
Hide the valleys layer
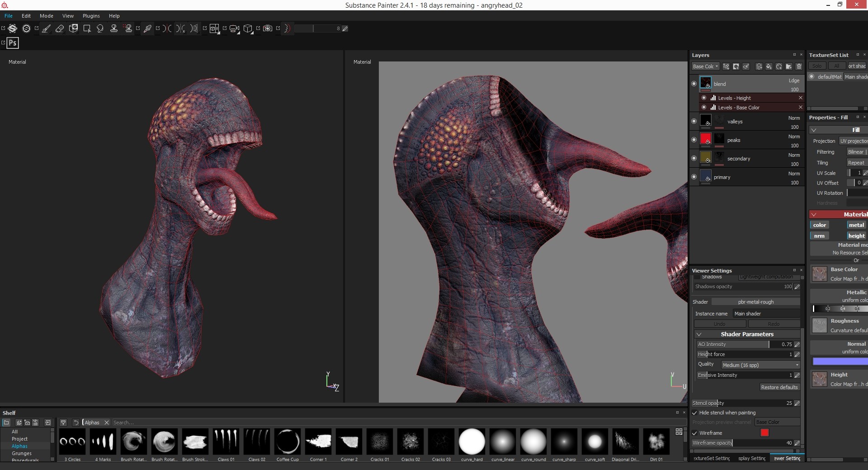[x=694, y=121]
